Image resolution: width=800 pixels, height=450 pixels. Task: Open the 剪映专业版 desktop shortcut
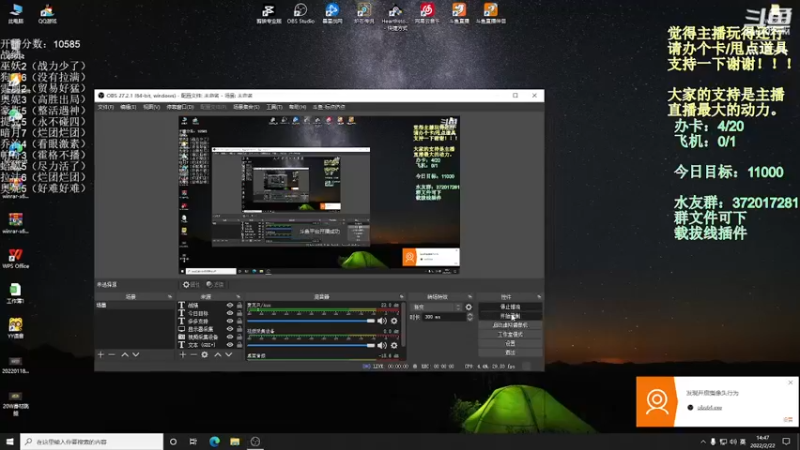pyautogui.click(x=268, y=14)
